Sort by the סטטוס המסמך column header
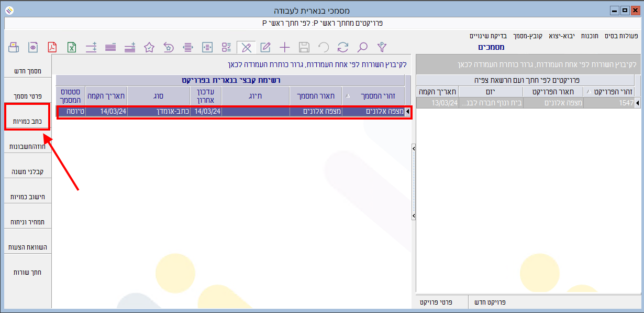 coord(70,96)
